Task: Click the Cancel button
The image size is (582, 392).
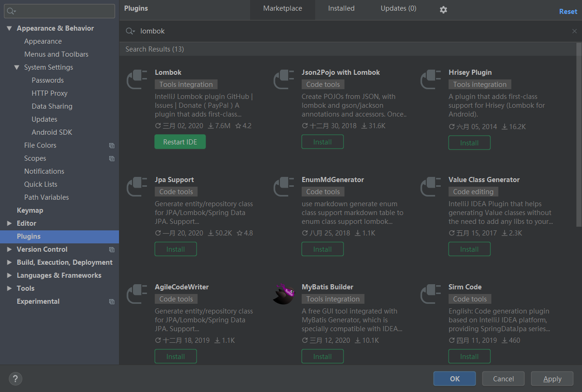Action: click(503, 379)
